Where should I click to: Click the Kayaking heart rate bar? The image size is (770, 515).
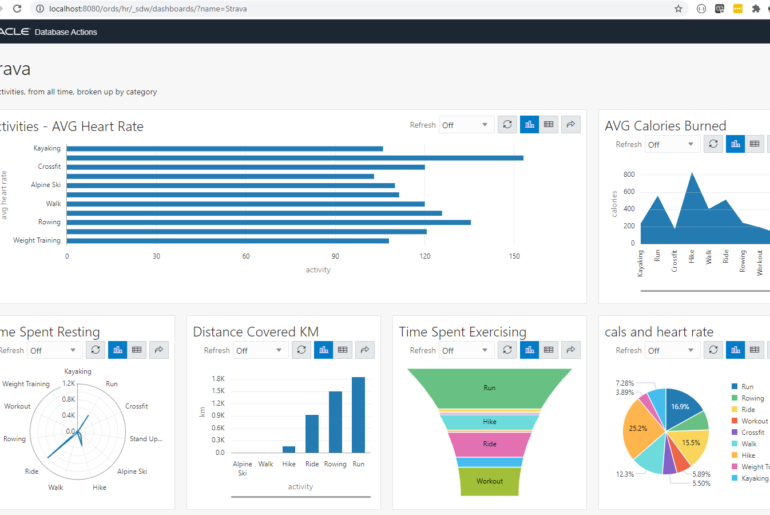click(x=225, y=149)
